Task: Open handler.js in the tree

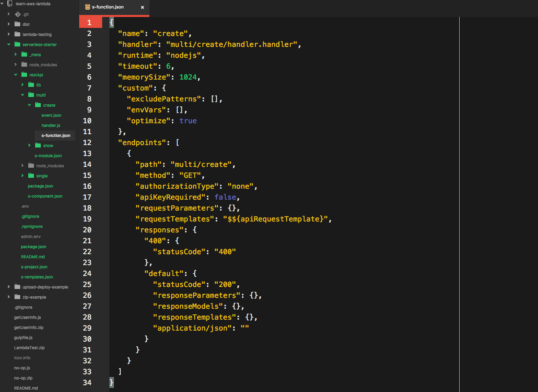Action: (51, 125)
